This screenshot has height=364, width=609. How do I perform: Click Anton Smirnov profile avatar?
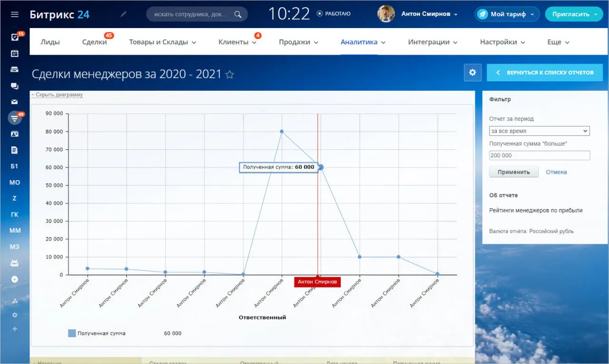386,14
